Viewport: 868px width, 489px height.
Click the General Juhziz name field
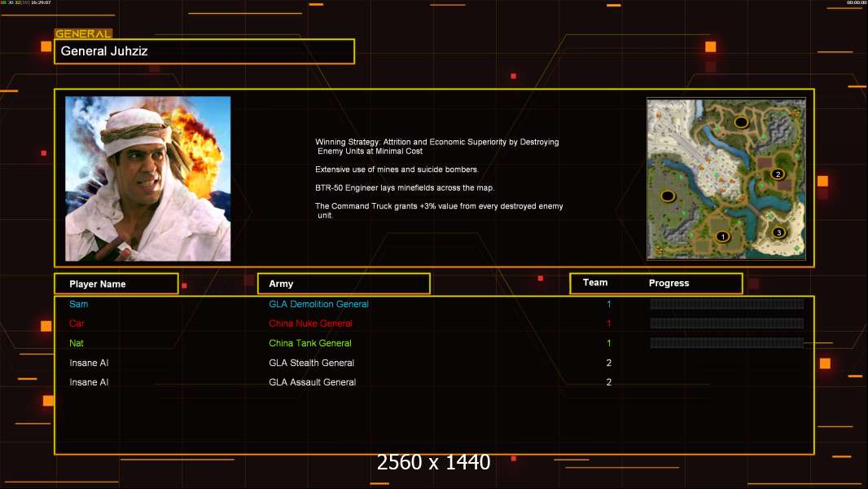tap(204, 51)
